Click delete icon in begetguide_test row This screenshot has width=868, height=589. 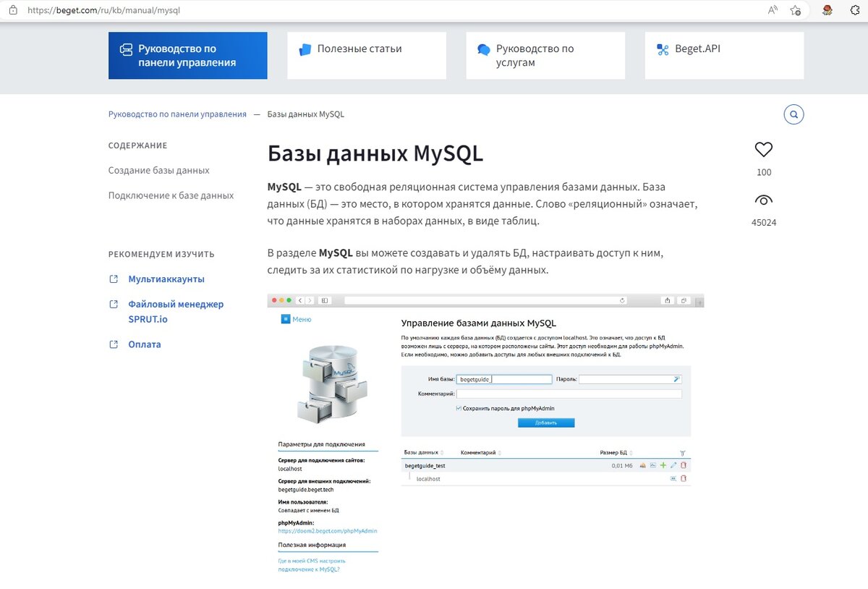click(x=683, y=465)
